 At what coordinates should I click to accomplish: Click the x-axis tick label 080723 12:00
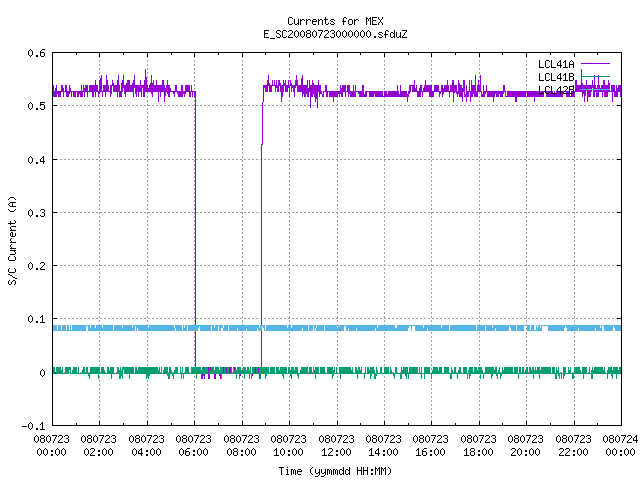(x=336, y=446)
